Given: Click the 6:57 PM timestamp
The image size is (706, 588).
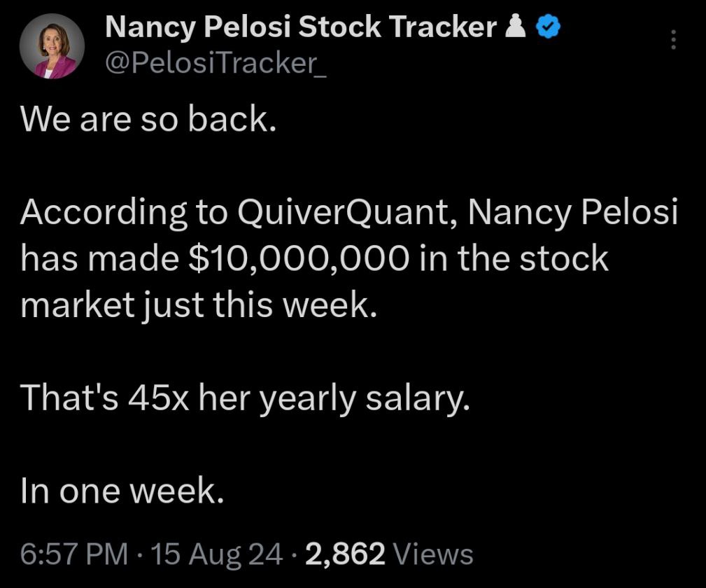Looking at the screenshot, I should [74, 554].
